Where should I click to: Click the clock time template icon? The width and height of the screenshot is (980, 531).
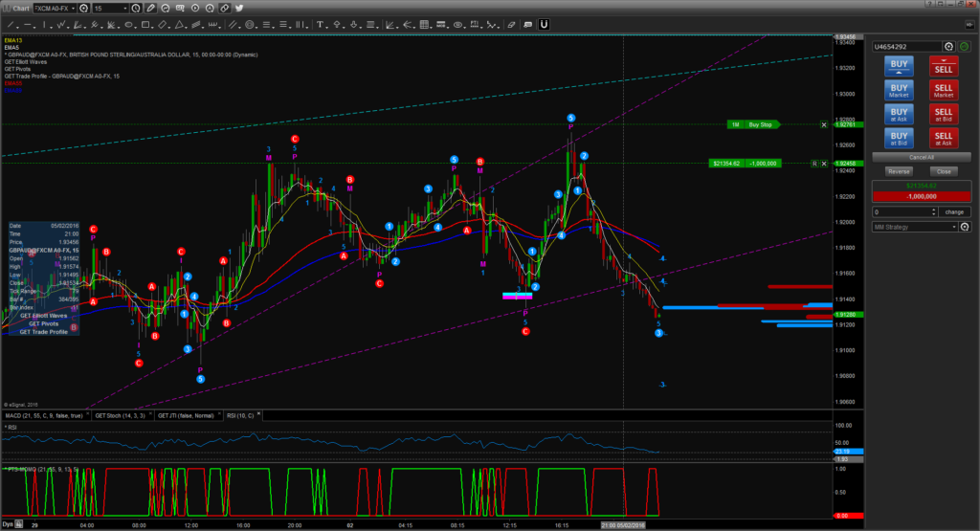[x=136, y=8]
